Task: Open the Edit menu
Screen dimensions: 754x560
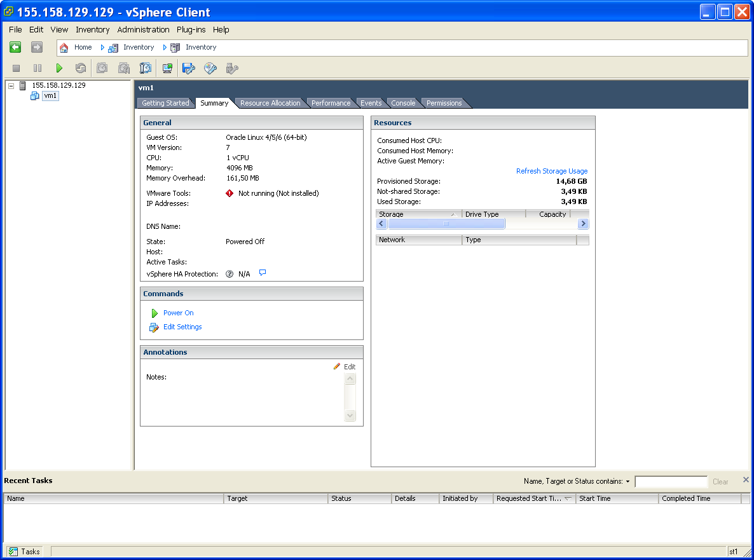Action: (x=36, y=30)
